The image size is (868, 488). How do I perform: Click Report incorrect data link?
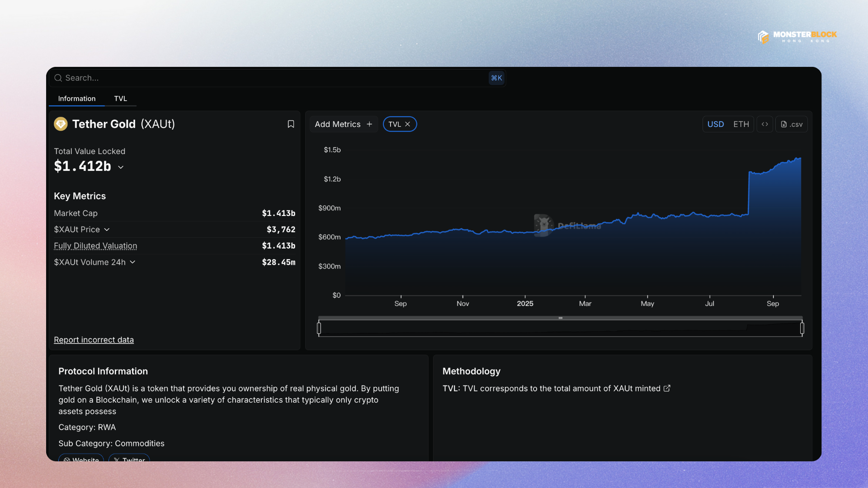coord(94,340)
